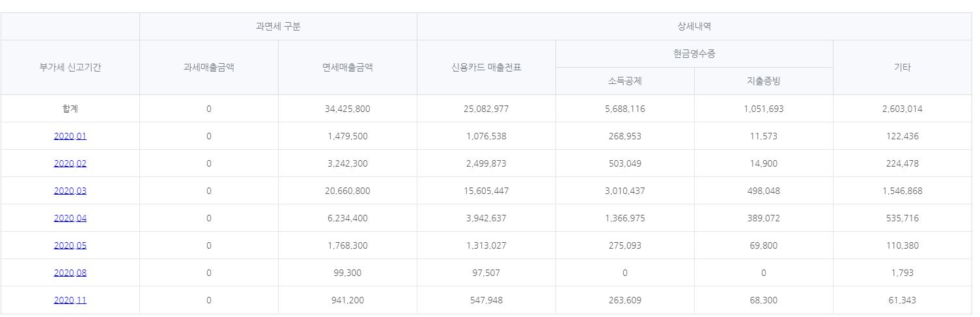Select the cell showing 275,093
The height and width of the screenshot is (317, 980).
tap(624, 245)
